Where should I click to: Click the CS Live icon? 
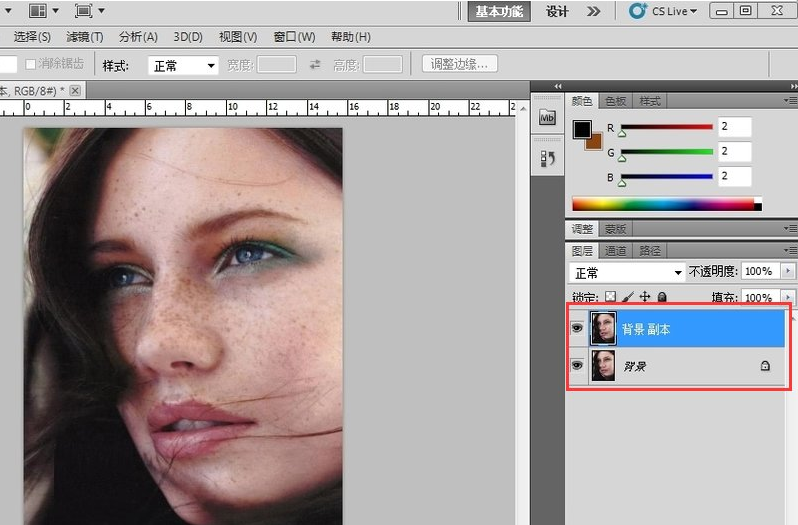click(x=637, y=11)
